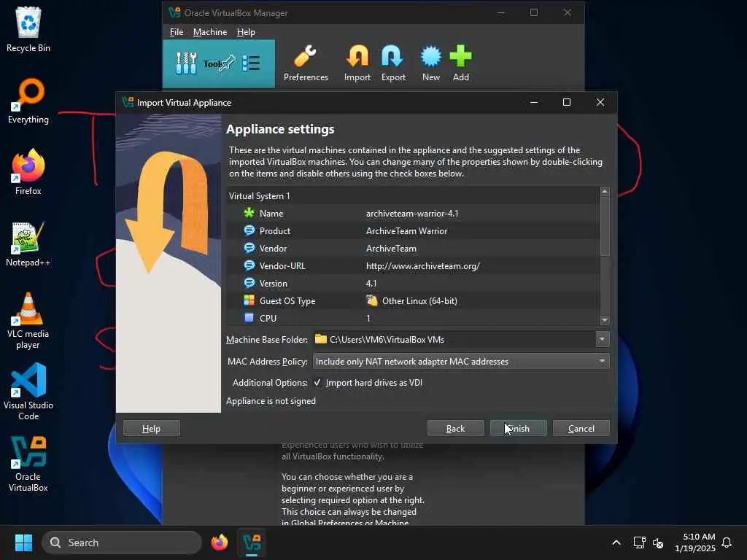Click the Guest OS Type icon
This screenshot has width=747, height=560.
click(x=249, y=300)
